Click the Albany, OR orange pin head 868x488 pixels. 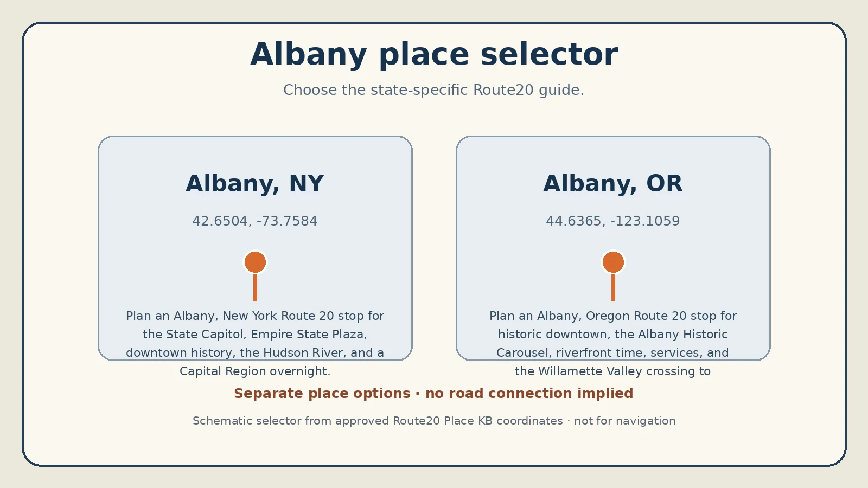(613, 262)
